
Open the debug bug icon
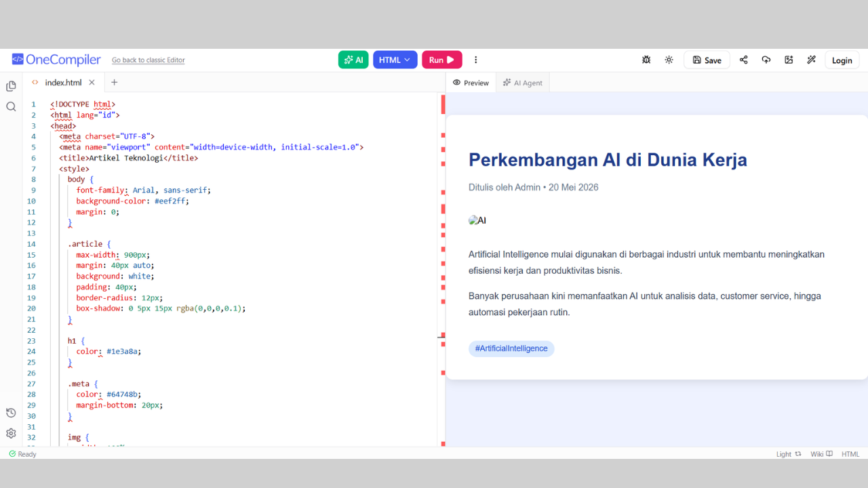646,60
